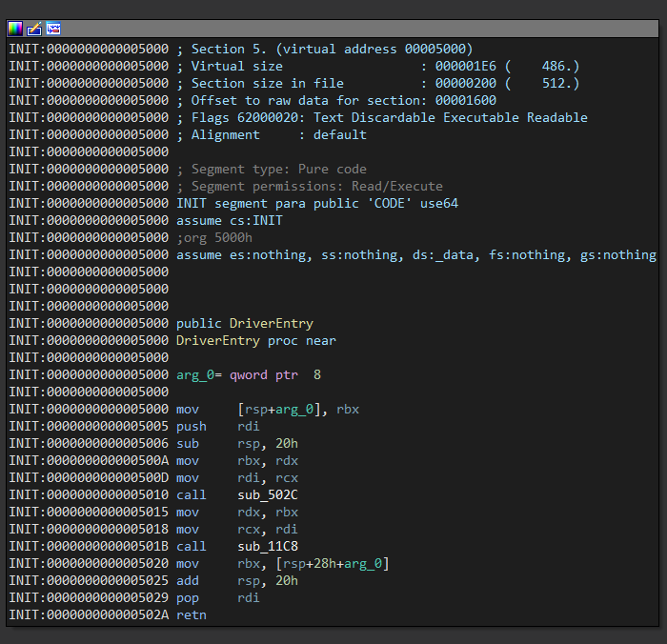Click the 'DriverEntry proc near' label

click(256, 341)
